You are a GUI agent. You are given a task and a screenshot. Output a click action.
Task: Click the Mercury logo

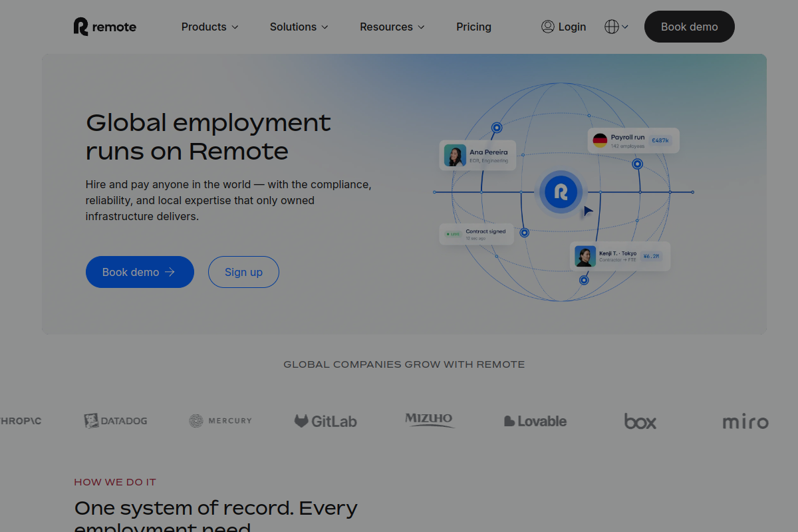point(220,421)
